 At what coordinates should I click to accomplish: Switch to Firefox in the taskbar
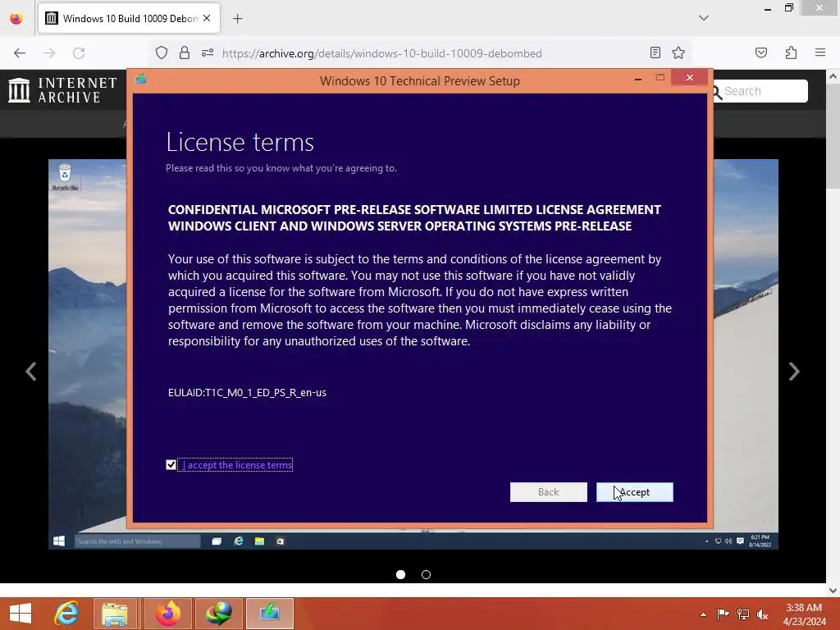167,614
